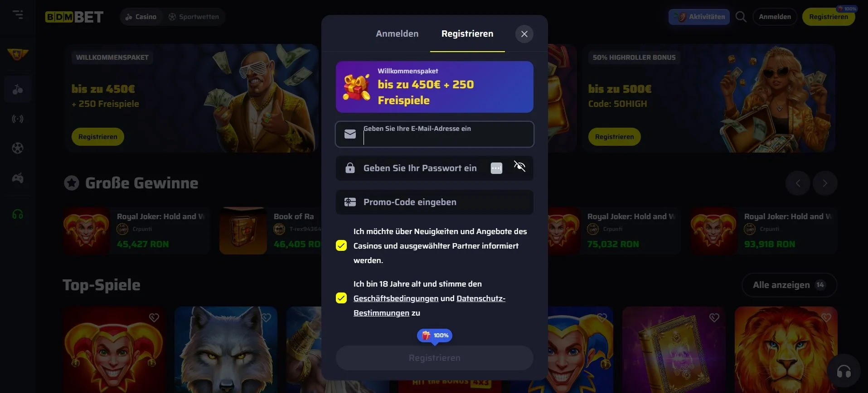Screen dimensions: 868x393
Task: Click the password generator dots icon
Action: coord(496,168)
